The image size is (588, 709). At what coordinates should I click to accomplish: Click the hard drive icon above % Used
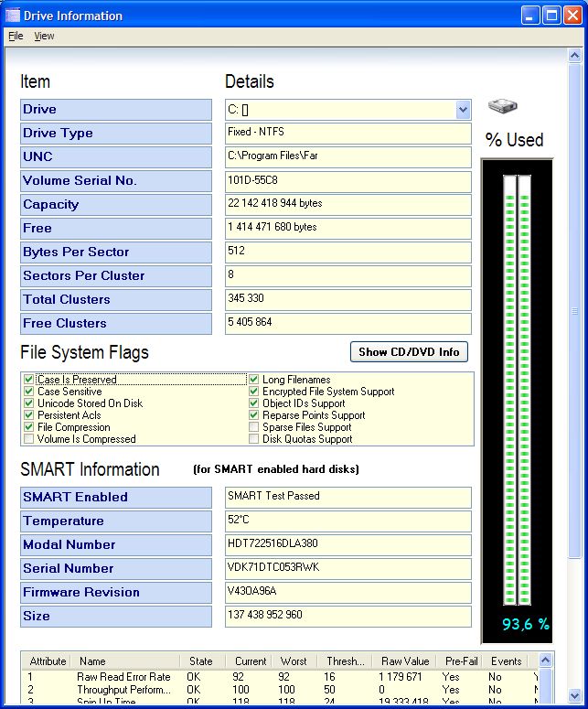[502, 107]
